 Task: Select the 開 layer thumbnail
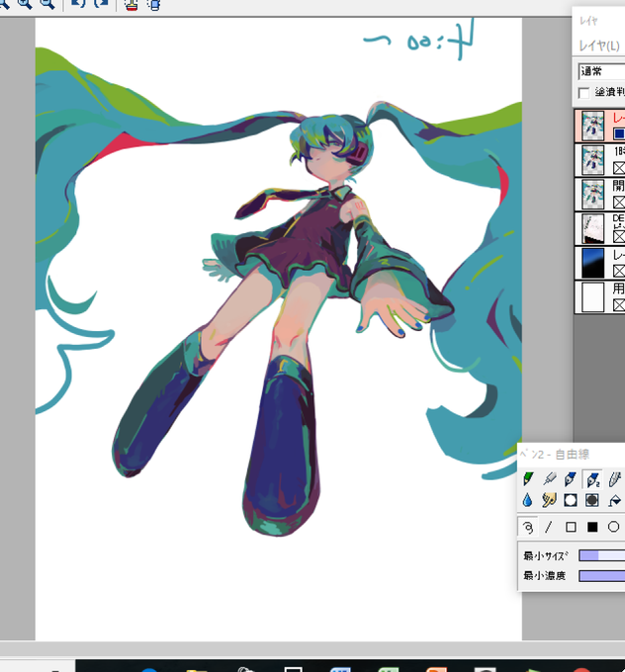[x=592, y=194]
